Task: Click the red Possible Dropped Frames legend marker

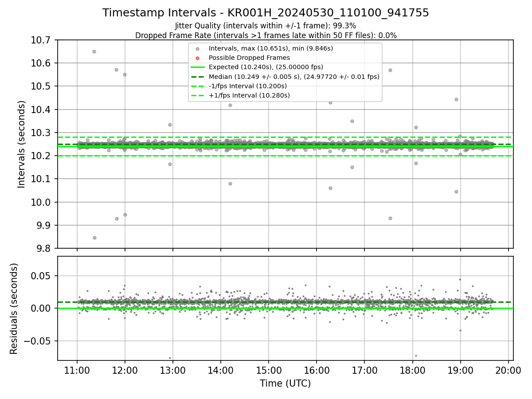Action: tap(198, 58)
